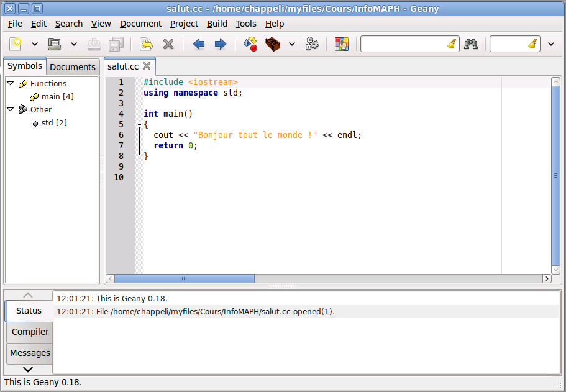Open the File menu
Viewport: 566px width, 392px height.
tap(15, 24)
